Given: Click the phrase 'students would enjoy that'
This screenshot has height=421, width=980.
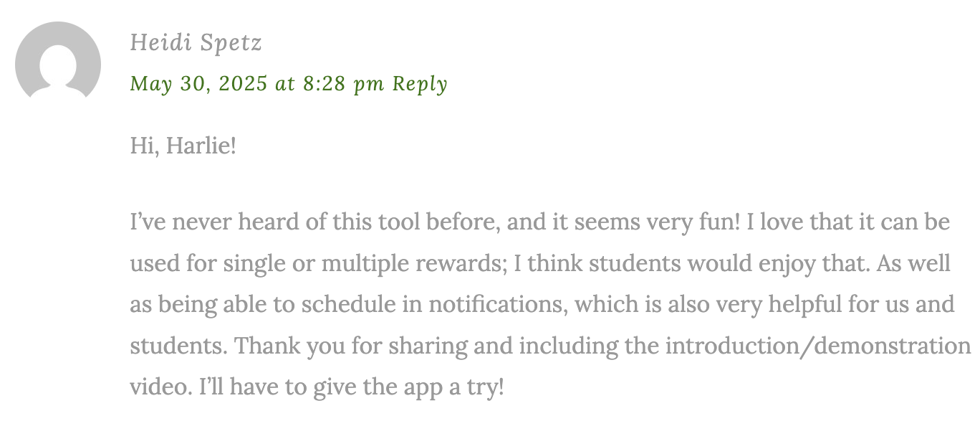Looking at the screenshot, I should click(729, 264).
